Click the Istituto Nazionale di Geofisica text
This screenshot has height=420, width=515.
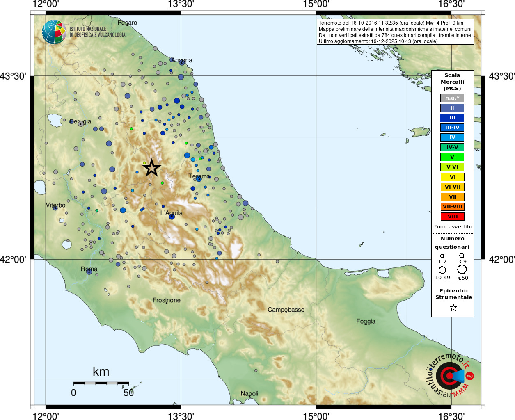click(97, 32)
